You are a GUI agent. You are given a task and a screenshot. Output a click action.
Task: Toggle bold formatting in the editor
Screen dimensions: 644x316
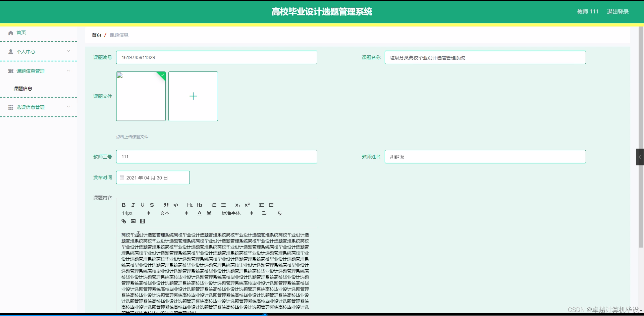pyautogui.click(x=123, y=205)
